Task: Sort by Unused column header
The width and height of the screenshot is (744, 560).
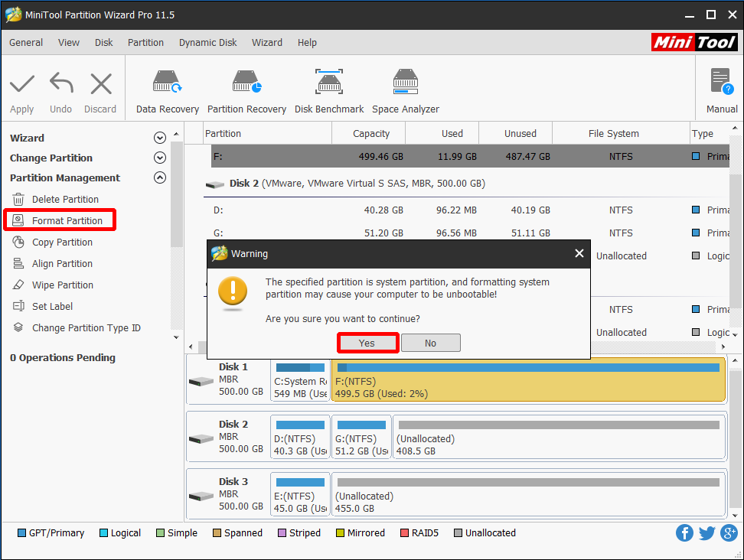Action: pyautogui.click(x=516, y=134)
